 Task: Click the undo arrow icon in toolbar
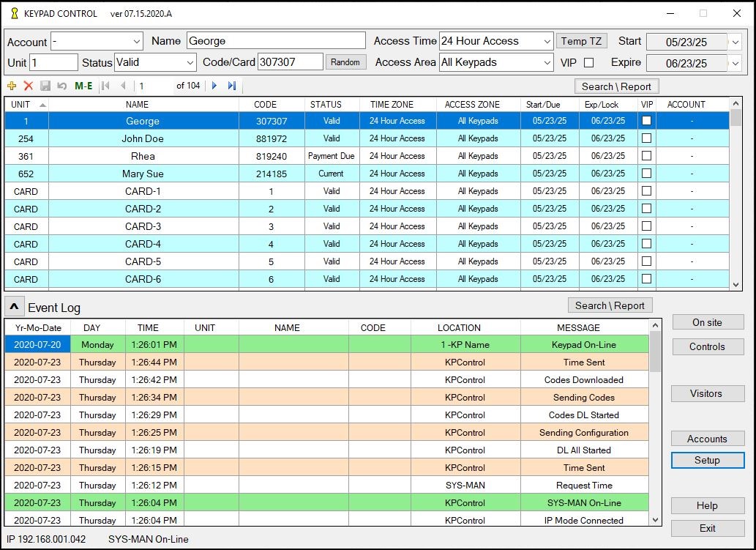[61, 86]
